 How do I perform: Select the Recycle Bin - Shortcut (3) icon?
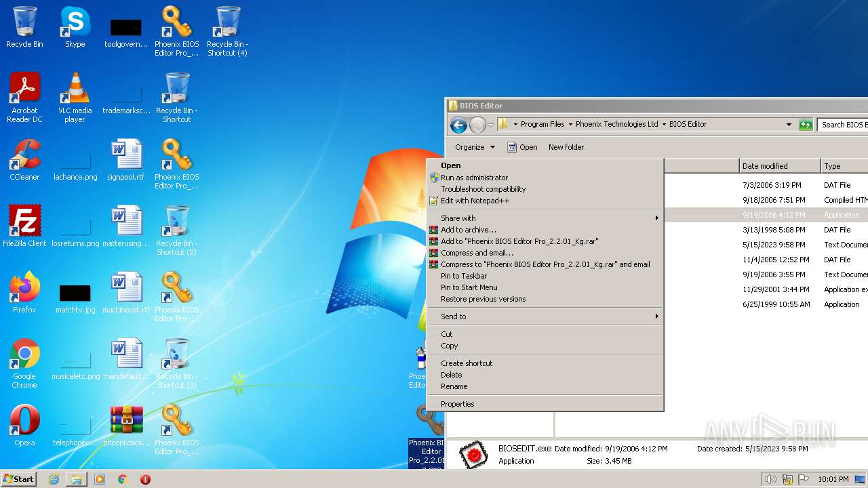(176, 363)
